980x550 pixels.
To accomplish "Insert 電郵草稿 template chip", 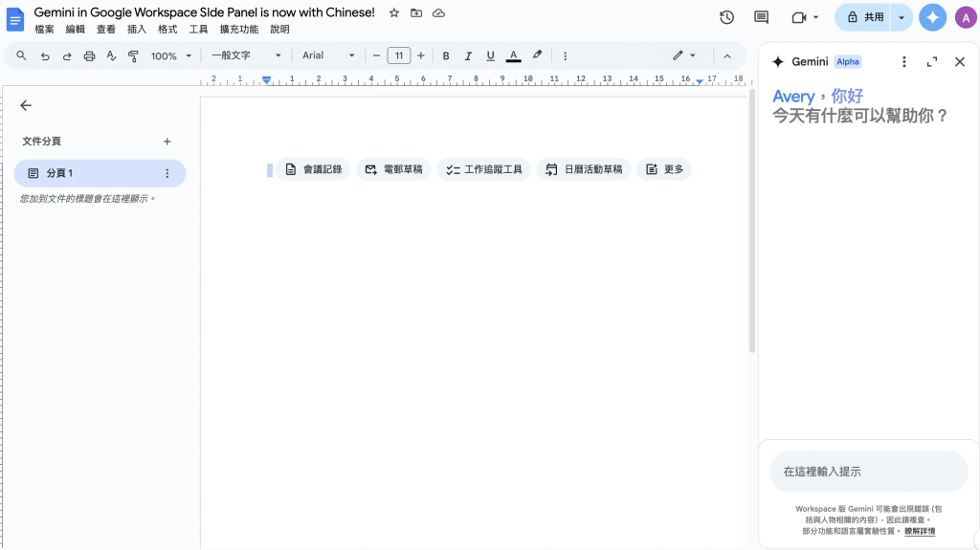I will [x=393, y=169].
